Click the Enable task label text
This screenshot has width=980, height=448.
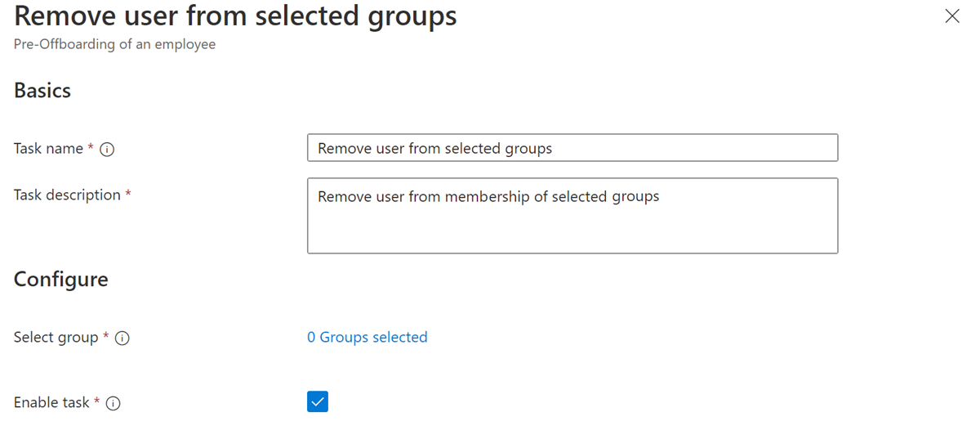point(51,402)
